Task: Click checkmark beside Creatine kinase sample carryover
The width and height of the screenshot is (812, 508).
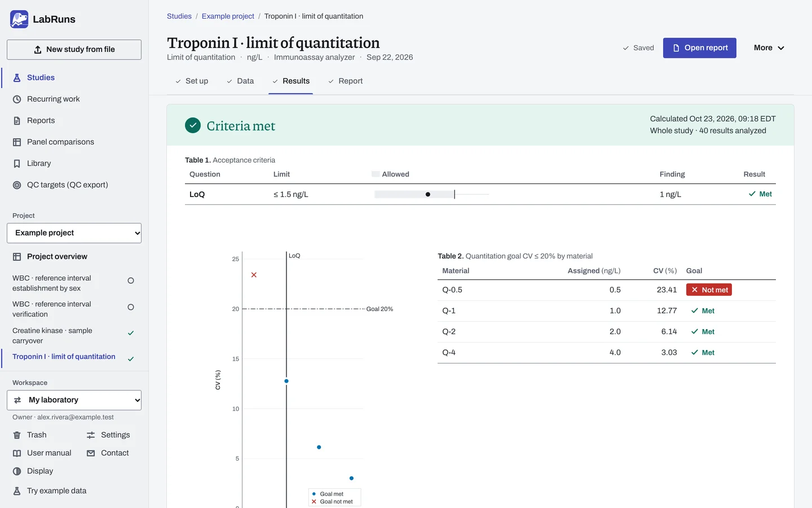Action: [x=131, y=333]
